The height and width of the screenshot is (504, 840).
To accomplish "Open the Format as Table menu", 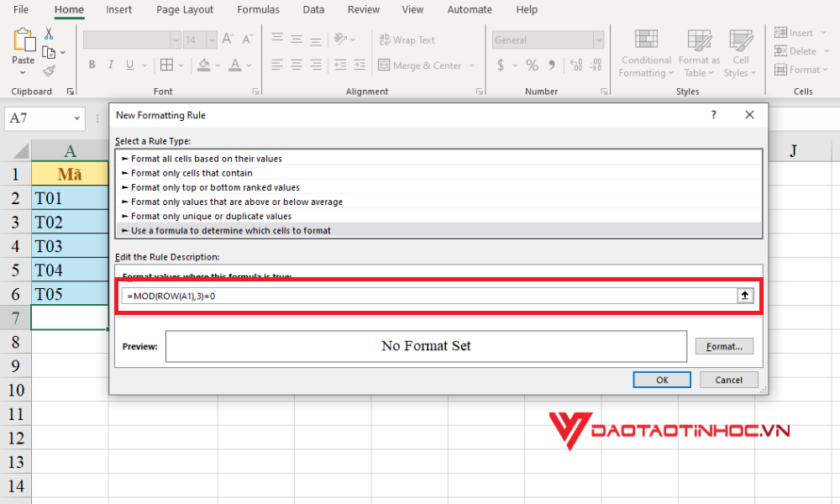I will [699, 54].
